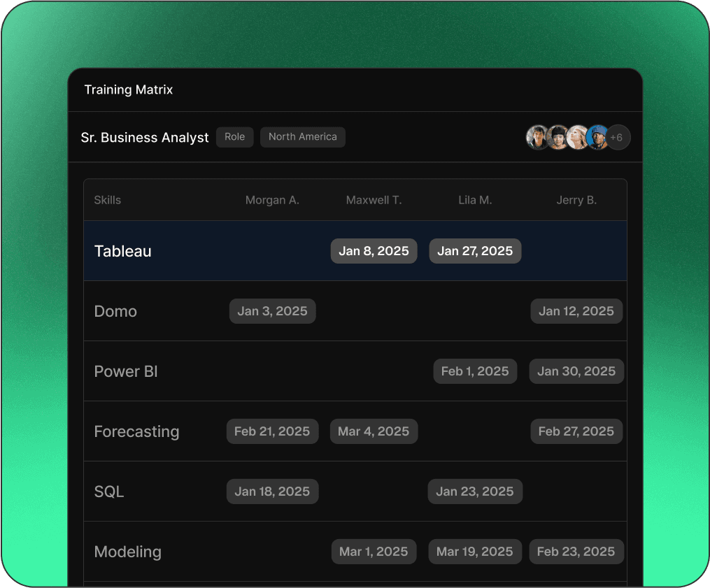Image resolution: width=710 pixels, height=588 pixels.
Task: Click the Skills column header
Action: [x=108, y=200]
